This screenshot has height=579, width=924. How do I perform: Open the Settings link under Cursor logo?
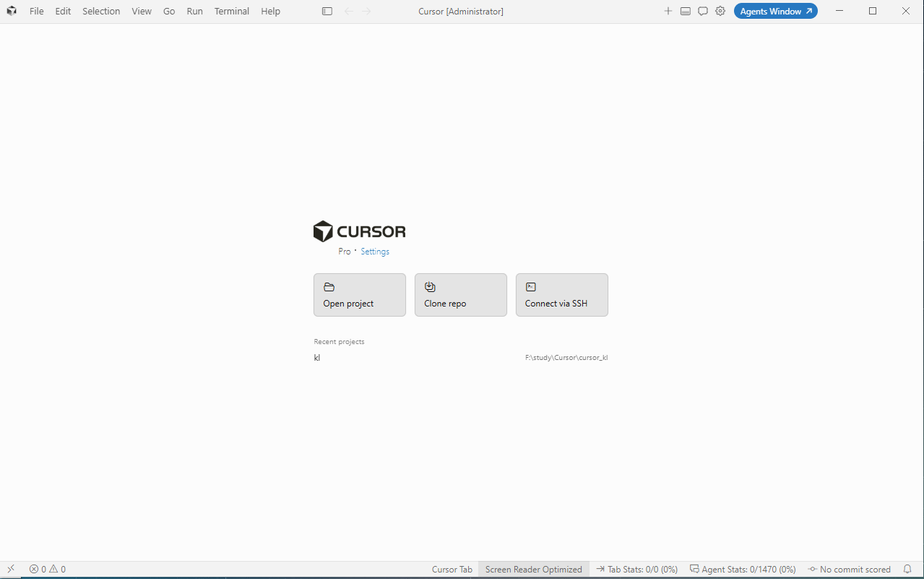point(375,252)
